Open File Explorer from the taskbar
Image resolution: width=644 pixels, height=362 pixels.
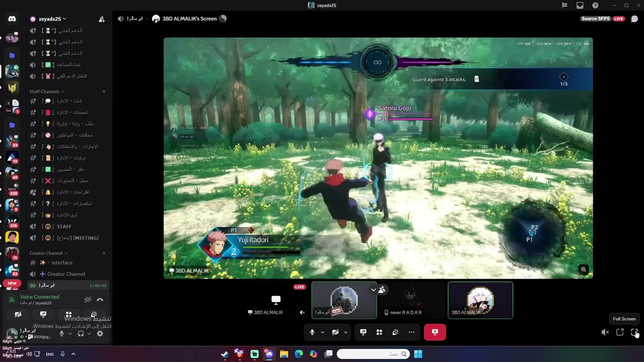(x=284, y=354)
